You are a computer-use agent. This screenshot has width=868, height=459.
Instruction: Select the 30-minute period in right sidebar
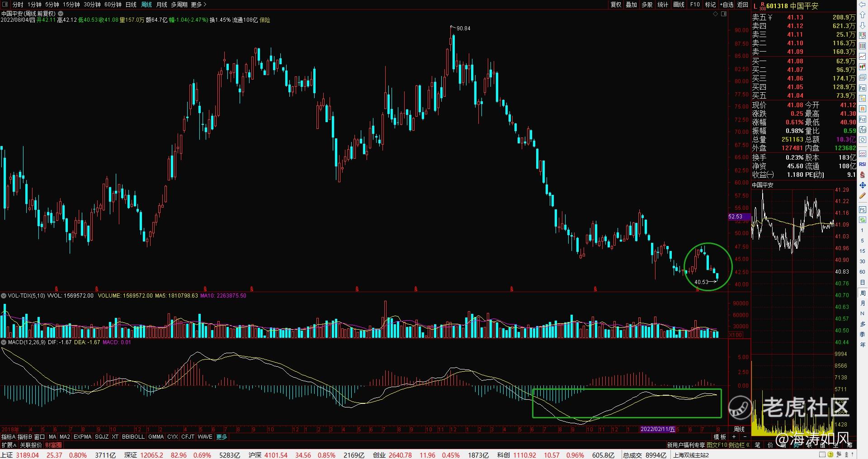[862, 261]
